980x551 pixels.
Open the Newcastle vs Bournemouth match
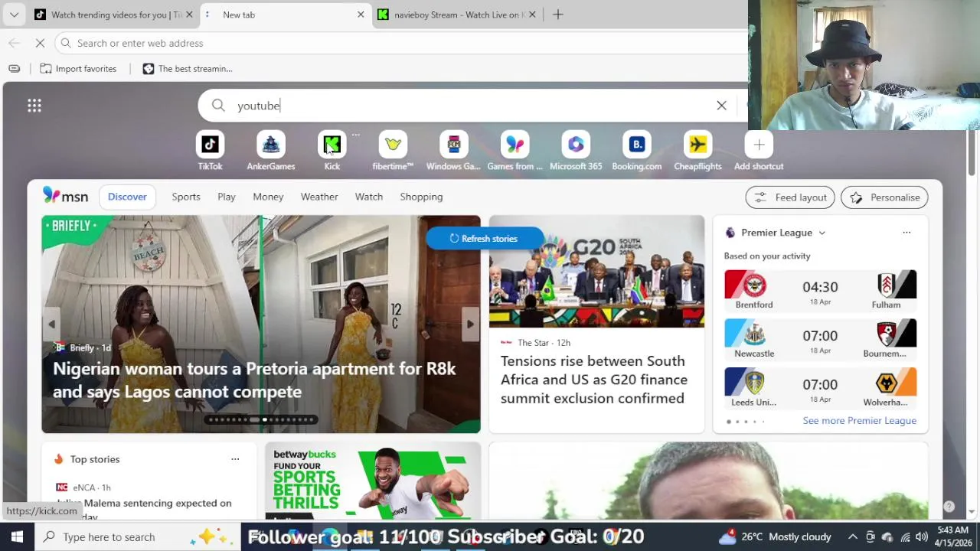pos(820,339)
